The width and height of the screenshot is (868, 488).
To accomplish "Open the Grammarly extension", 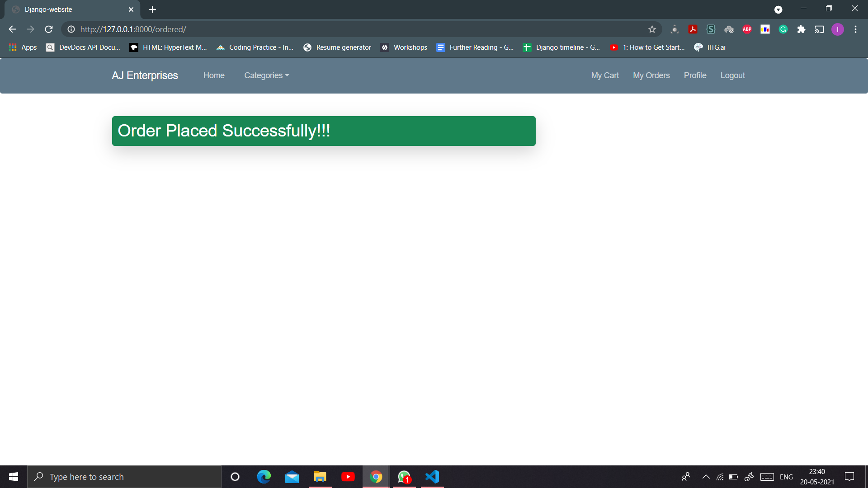I will (783, 29).
